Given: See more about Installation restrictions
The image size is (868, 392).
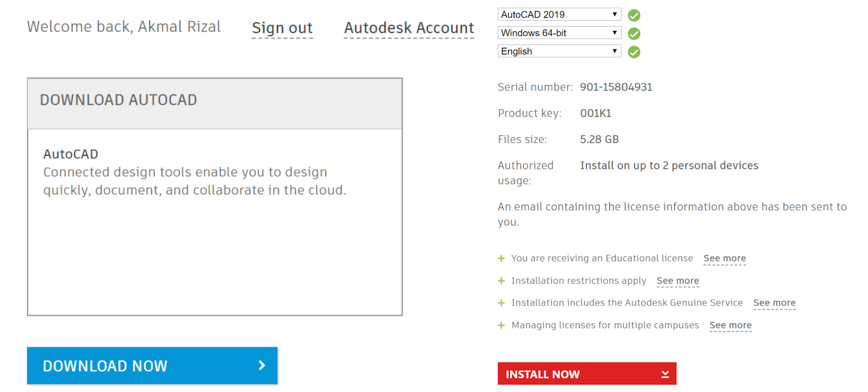Looking at the screenshot, I should 678,281.
